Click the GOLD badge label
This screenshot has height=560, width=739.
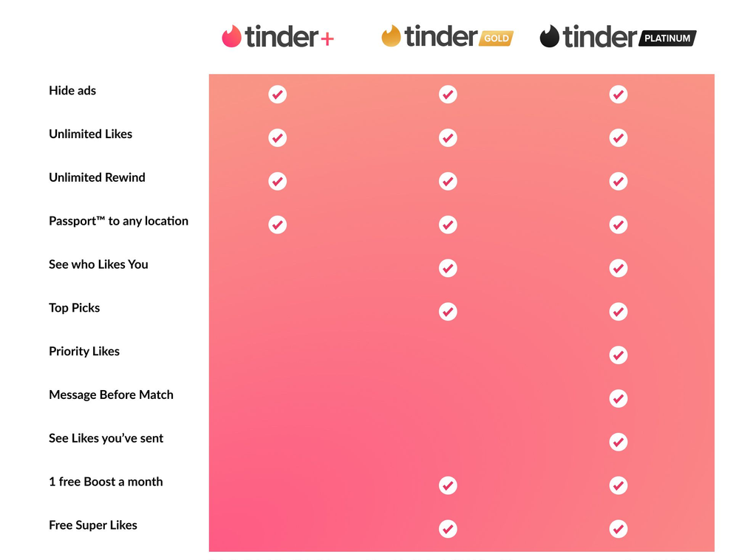496,38
